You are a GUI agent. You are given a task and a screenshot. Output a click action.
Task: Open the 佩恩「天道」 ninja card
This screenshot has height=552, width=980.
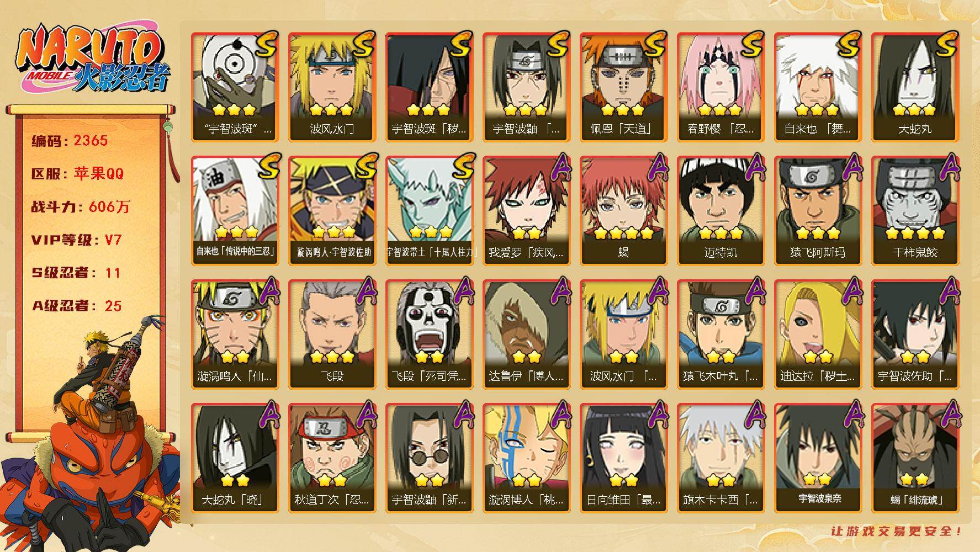click(623, 87)
